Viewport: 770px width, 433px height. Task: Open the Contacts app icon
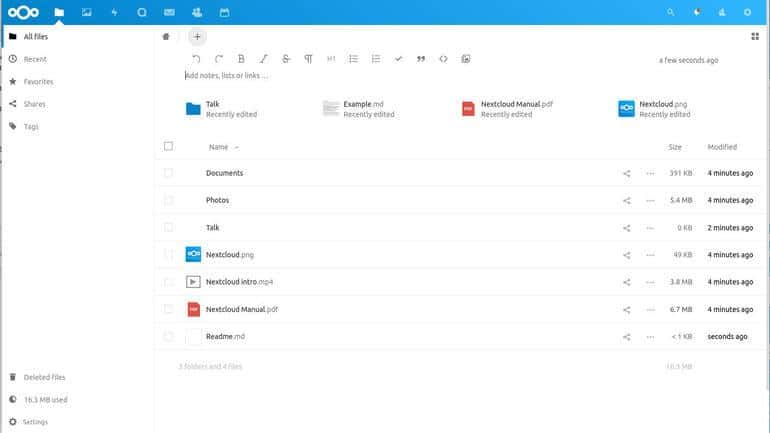coord(197,12)
